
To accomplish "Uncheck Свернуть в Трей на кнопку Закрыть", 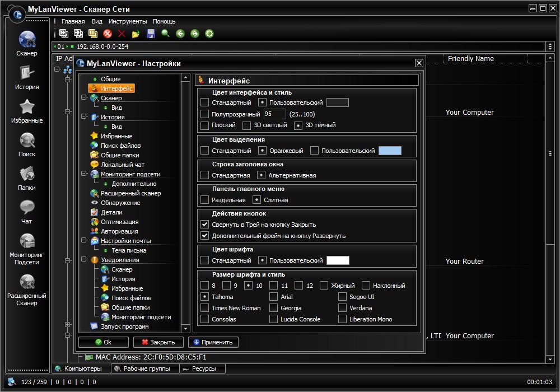I will (205, 225).
